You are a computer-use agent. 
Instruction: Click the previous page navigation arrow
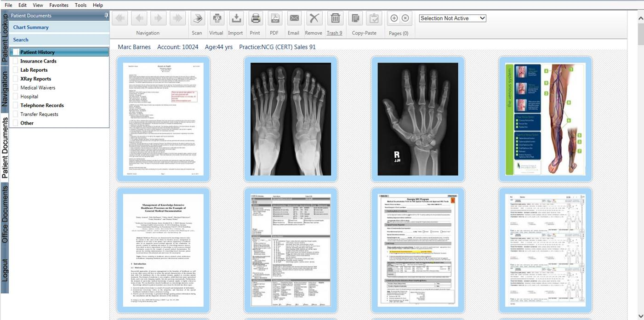pyautogui.click(x=139, y=18)
